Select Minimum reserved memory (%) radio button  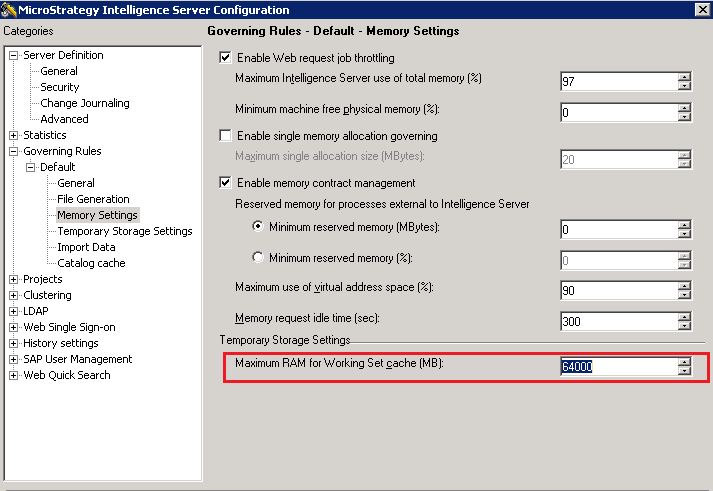click(258, 258)
